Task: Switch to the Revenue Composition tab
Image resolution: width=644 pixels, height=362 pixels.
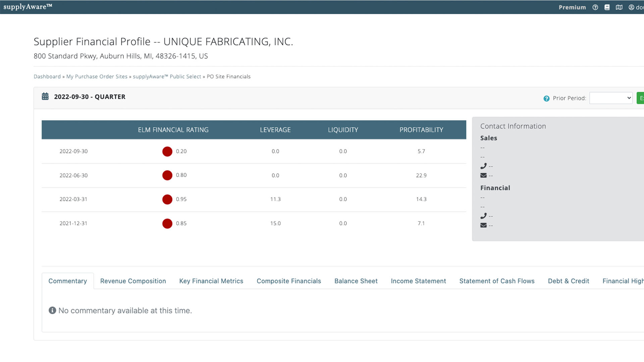Action: [133, 281]
